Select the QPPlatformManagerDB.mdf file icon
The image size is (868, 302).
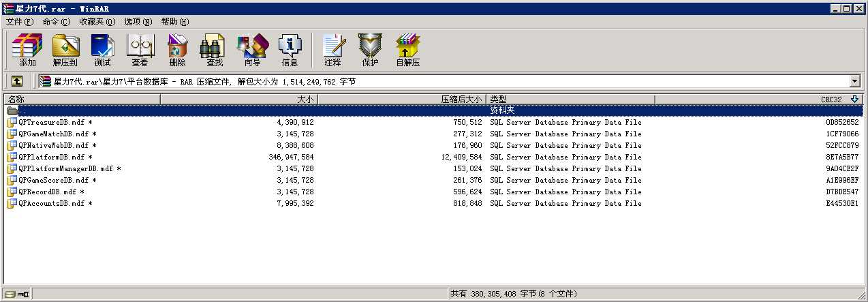(12, 168)
